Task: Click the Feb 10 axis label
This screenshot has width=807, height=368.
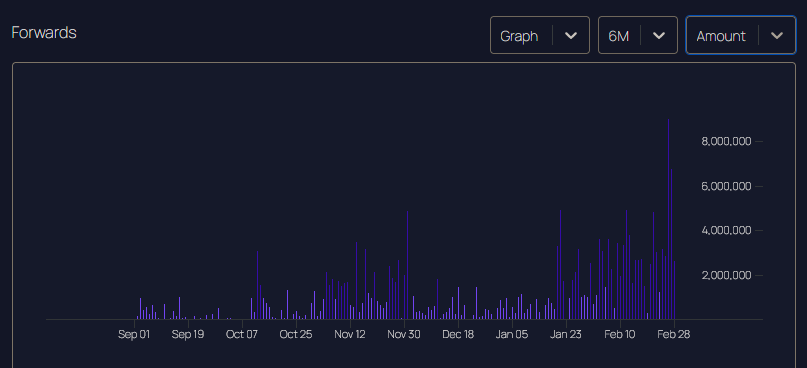Action: click(620, 335)
